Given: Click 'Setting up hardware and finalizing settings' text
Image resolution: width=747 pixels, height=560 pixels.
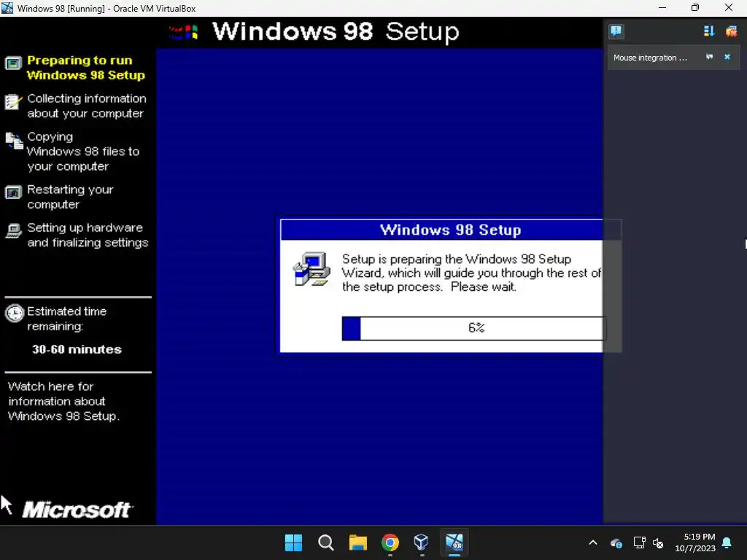Looking at the screenshot, I should [88, 235].
